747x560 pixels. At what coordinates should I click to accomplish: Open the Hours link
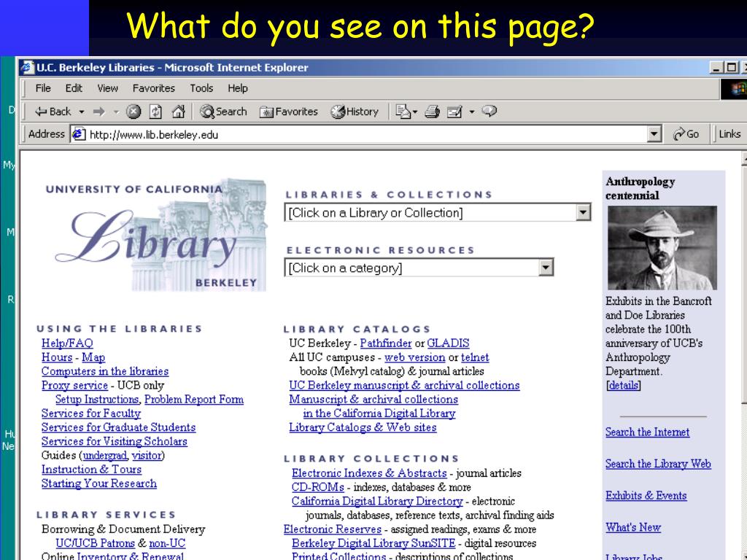pos(57,357)
